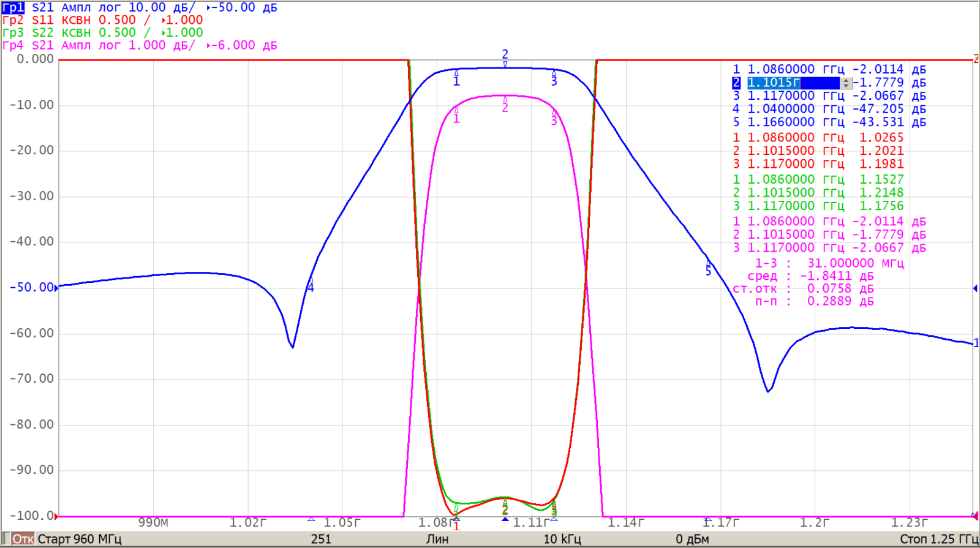This screenshot has height=548, width=980.
Task: Click 'Старт 960 МГц' start frequency
Action: pos(80,539)
